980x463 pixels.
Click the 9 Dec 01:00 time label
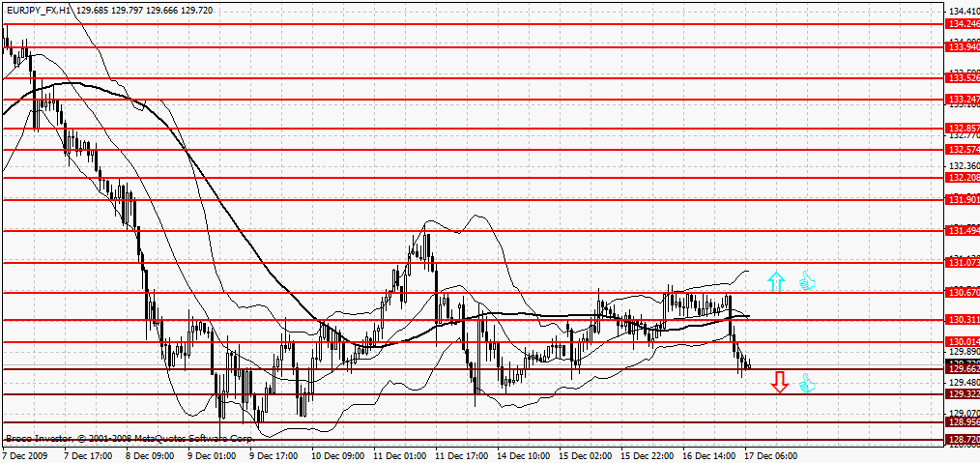pyautogui.click(x=212, y=456)
